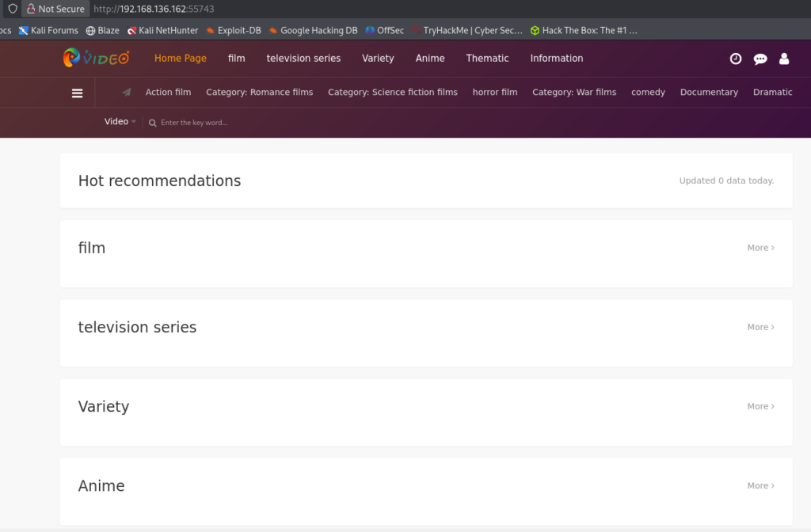The height and width of the screenshot is (532, 811).
Task: Expand the Video search type dropdown
Action: (x=120, y=122)
